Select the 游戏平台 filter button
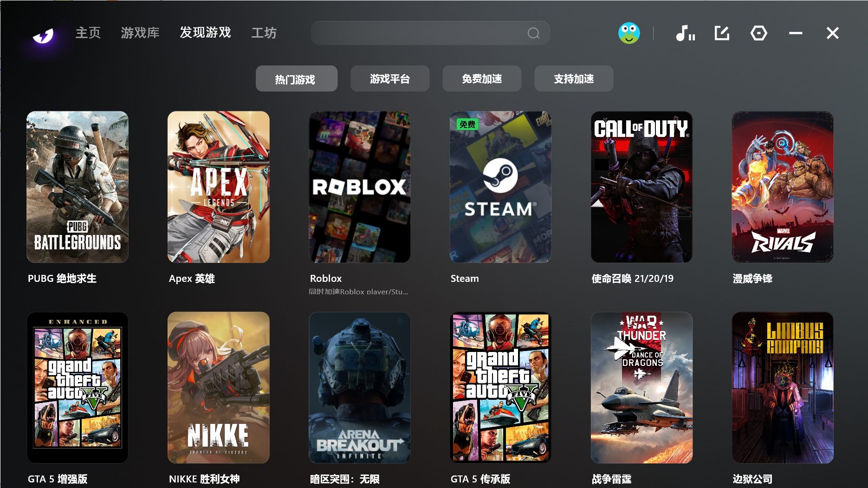 (390, 79)
